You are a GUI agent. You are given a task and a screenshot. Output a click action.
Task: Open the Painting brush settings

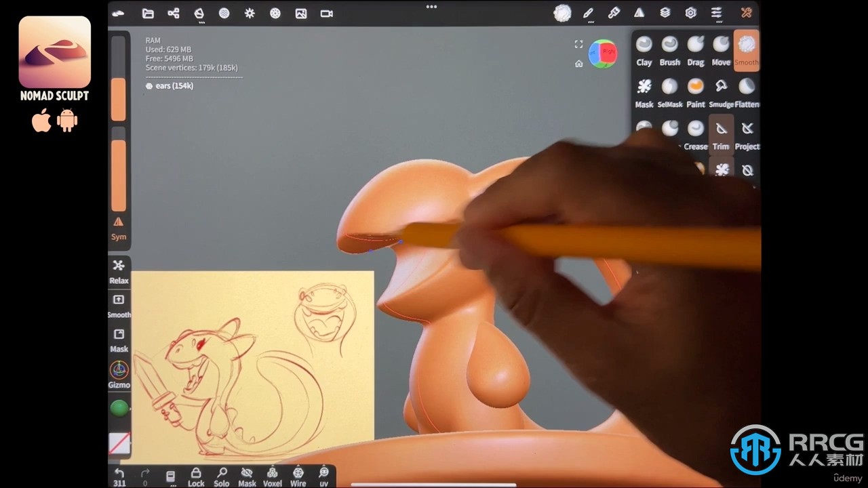pos(614,13)
